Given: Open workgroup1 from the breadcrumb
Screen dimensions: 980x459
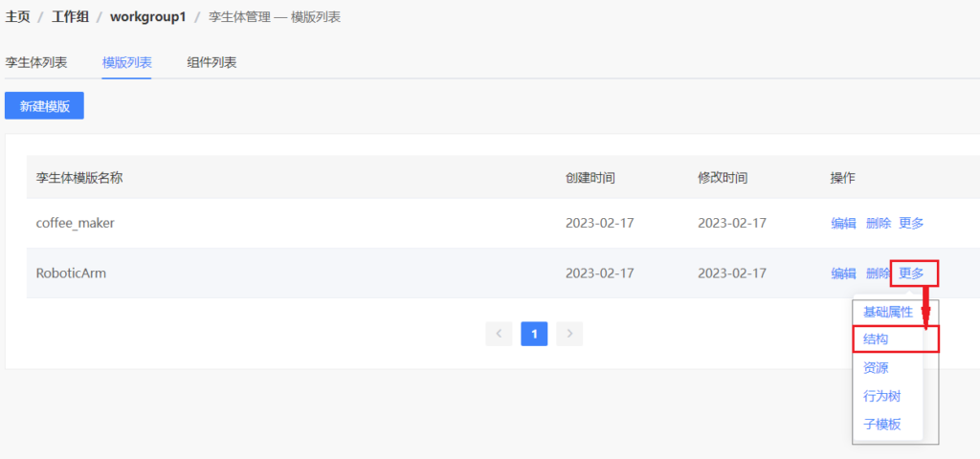Looking at the screenshot, I should pyautogui.click(x=147, y=17).
